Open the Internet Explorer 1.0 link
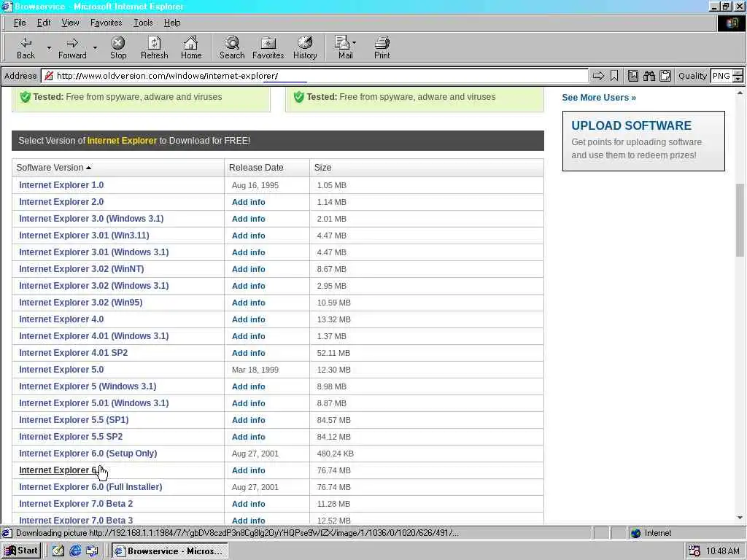This screenshot has height=560, width=747. tap(61, 185)
